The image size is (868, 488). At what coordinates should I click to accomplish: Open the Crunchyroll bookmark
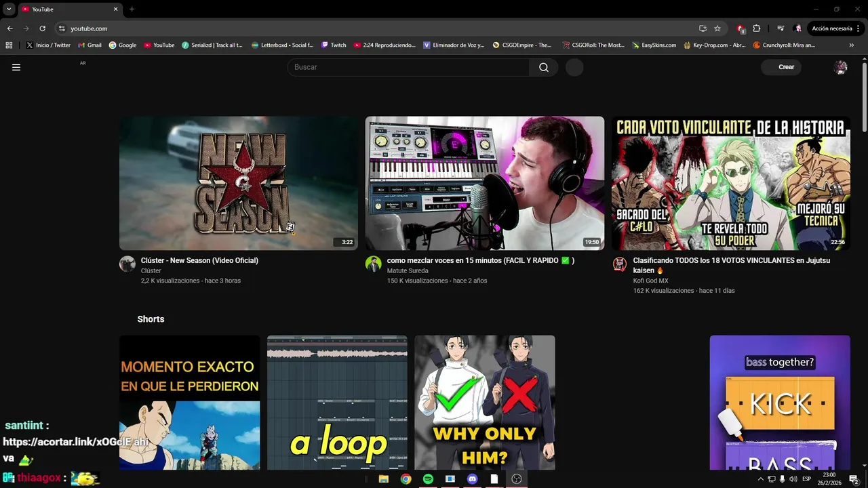pyautogui.click(x=784, y=45)
